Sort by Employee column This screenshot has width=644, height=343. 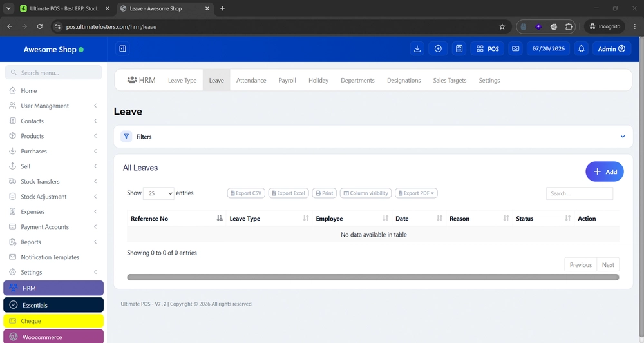352,219
